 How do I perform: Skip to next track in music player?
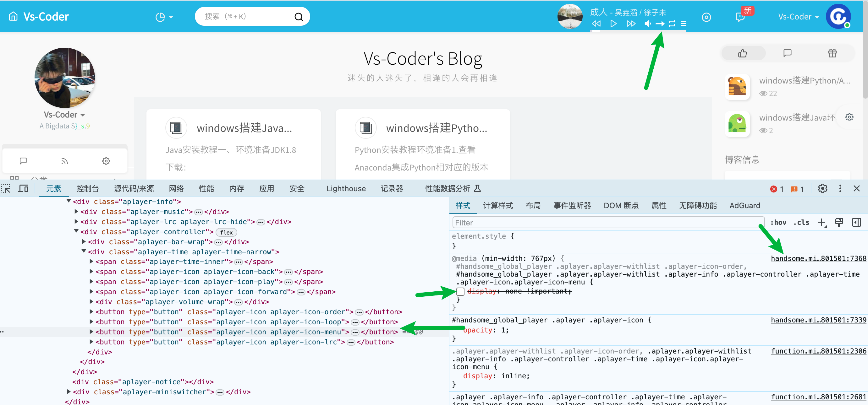point(631,24)
